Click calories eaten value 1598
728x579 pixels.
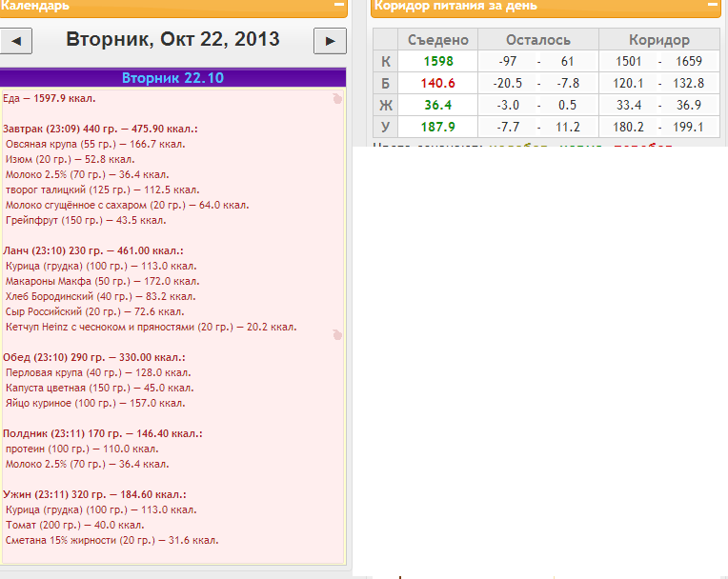pos(438,61)
